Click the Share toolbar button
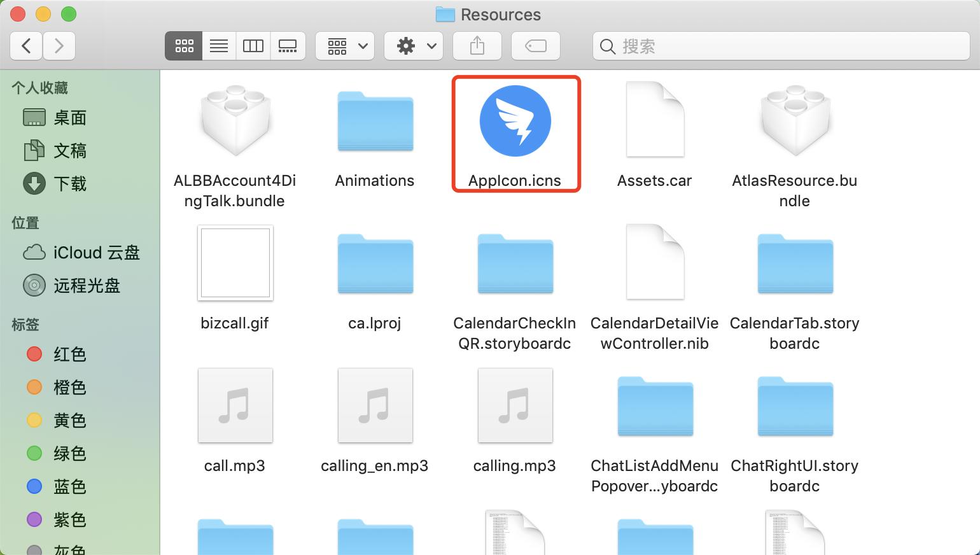 [x=477, y=46]
